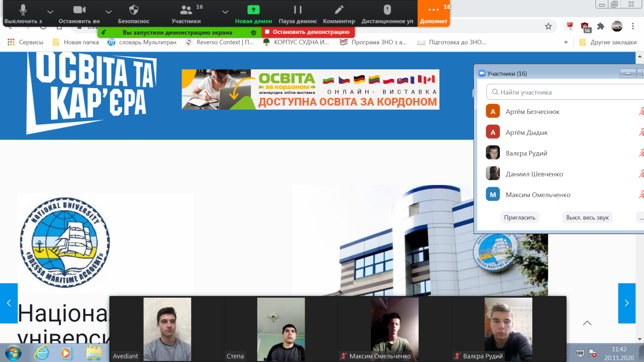
Task: Pause screen sharing with Пауза демонс
Action: coord(298,13)
